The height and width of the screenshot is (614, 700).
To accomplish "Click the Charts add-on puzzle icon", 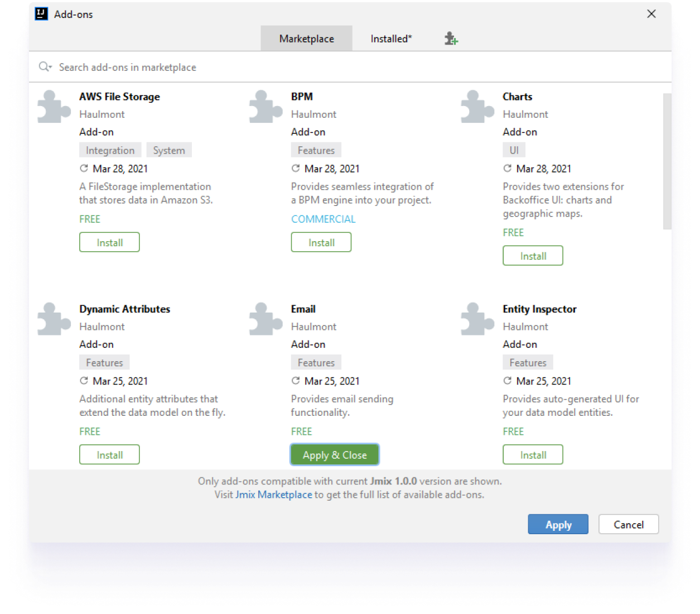I will (x=477, y=107).
